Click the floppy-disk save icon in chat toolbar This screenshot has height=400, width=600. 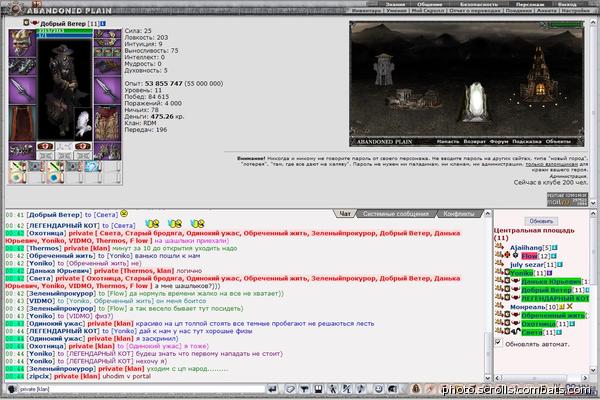pos(318,389)
